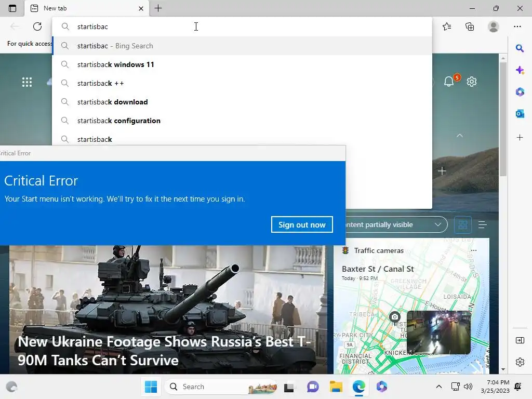Switch feed to grid view
This screenshot has width=532, height=399.
[463, 224]
